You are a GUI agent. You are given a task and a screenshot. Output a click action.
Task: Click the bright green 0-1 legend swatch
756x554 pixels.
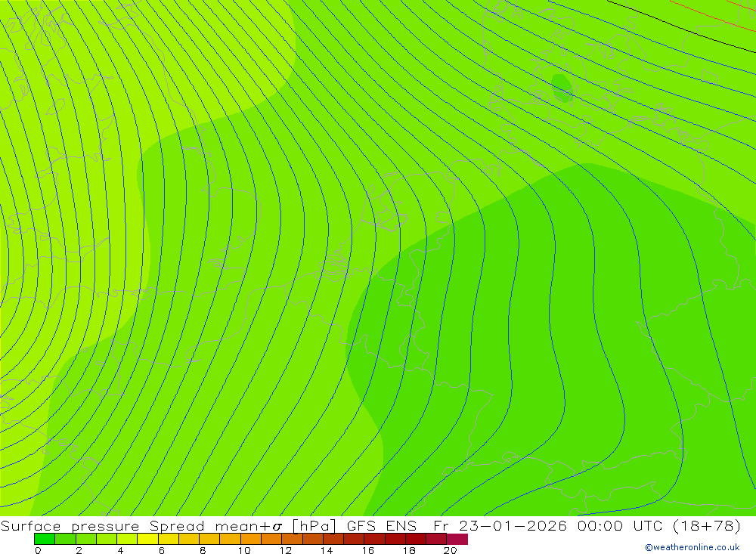tap(45, 539)
